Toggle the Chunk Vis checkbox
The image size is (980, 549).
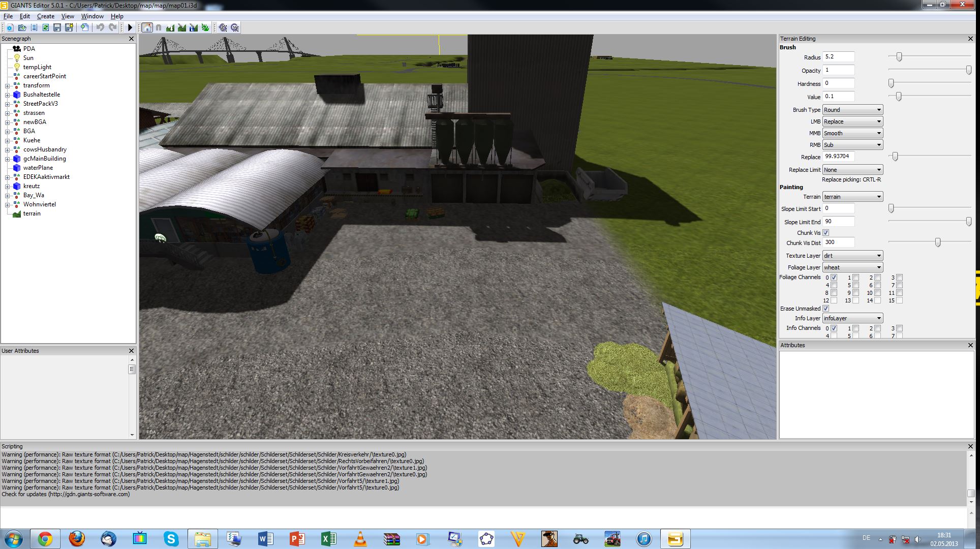pos(826,233)
